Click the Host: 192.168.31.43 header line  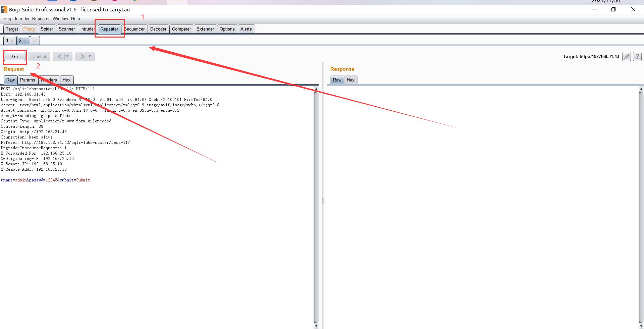point(23,94)
